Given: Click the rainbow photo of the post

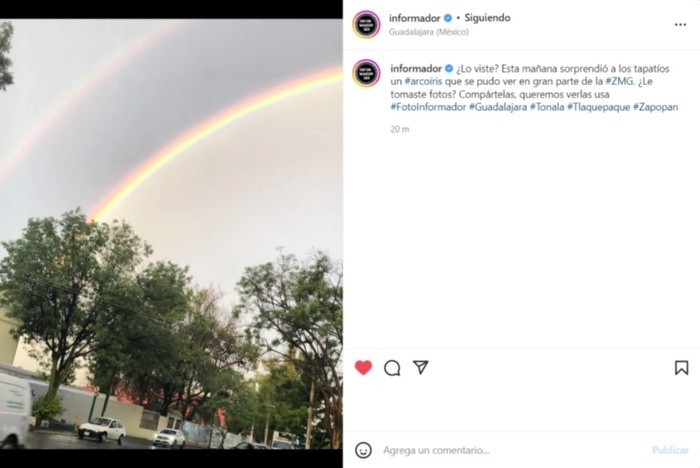Looking at the screenshot, I should [x=171, y=234].
